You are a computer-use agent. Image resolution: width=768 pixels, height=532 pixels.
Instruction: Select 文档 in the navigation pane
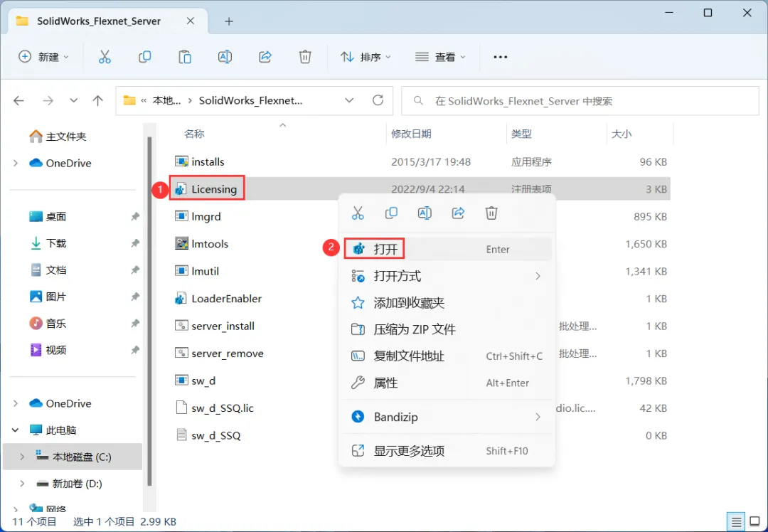point(48,270)
